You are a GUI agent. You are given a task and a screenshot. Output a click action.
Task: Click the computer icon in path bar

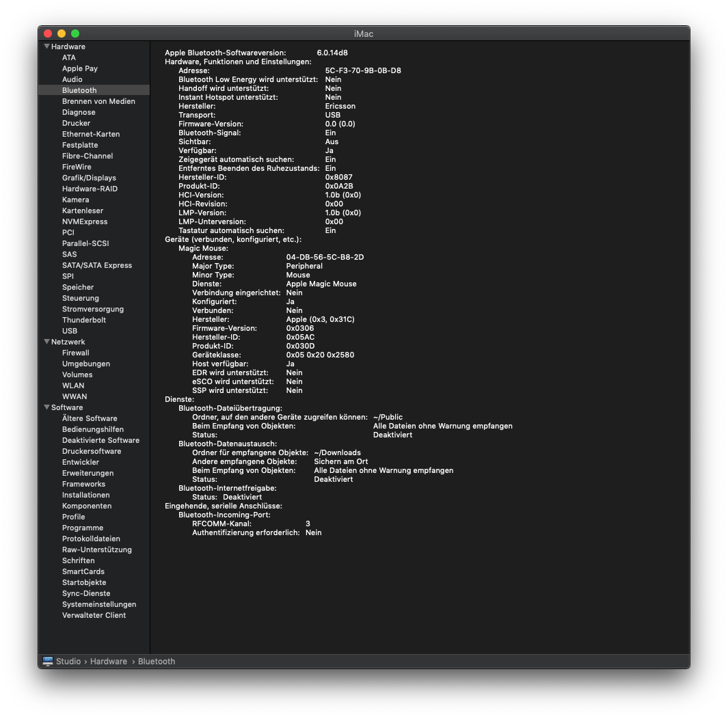tap(48, 662)
